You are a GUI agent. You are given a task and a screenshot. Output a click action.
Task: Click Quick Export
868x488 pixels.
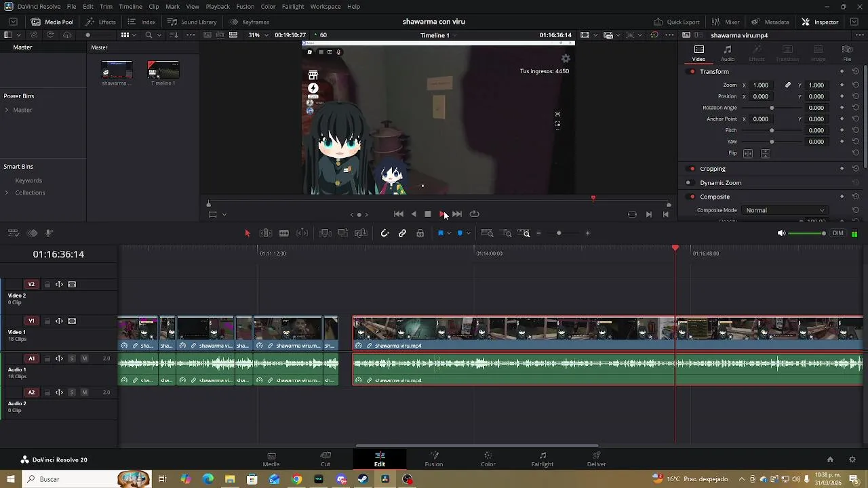tap(677, 22)
